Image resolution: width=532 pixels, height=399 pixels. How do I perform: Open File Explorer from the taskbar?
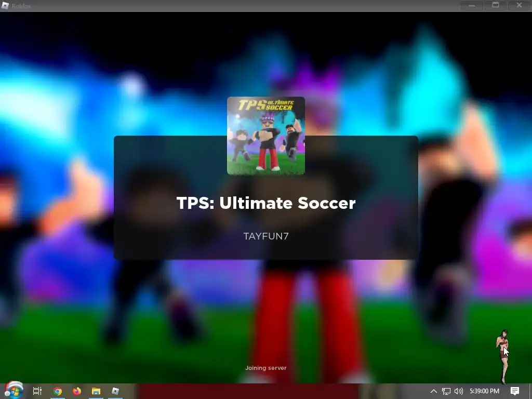point(96,391)
